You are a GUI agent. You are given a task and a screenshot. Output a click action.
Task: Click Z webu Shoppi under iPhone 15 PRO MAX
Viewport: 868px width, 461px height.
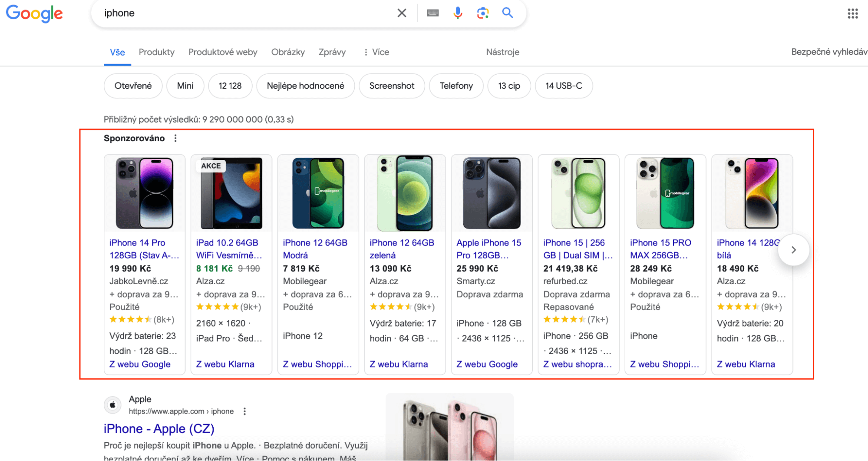pyautogui.click(x=665, y=364)
